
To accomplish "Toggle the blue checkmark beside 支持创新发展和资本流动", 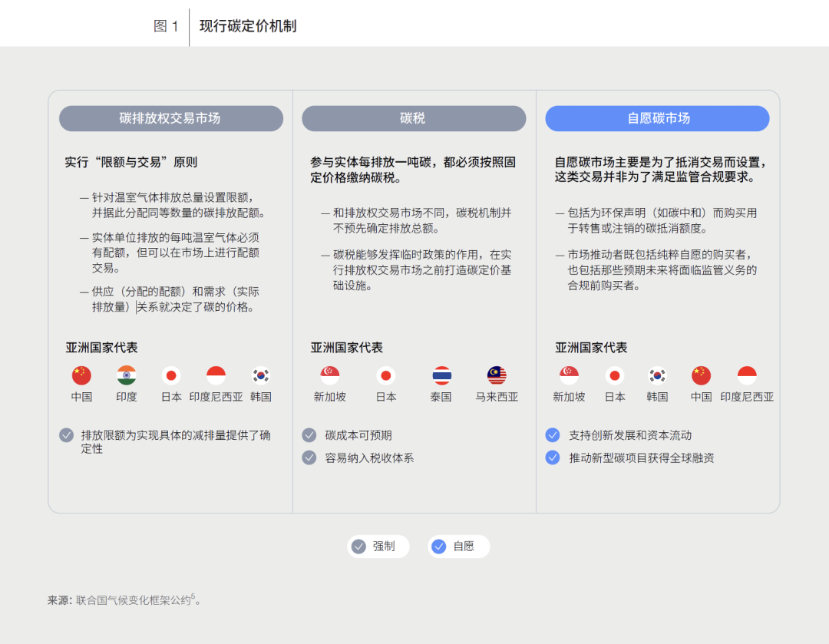I will (x=553, y=435).
